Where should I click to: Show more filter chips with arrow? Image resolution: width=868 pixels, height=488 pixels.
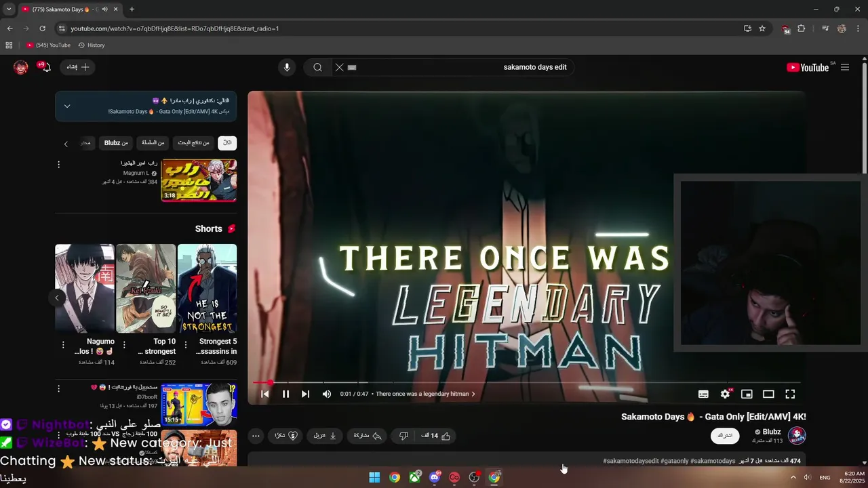66,144
